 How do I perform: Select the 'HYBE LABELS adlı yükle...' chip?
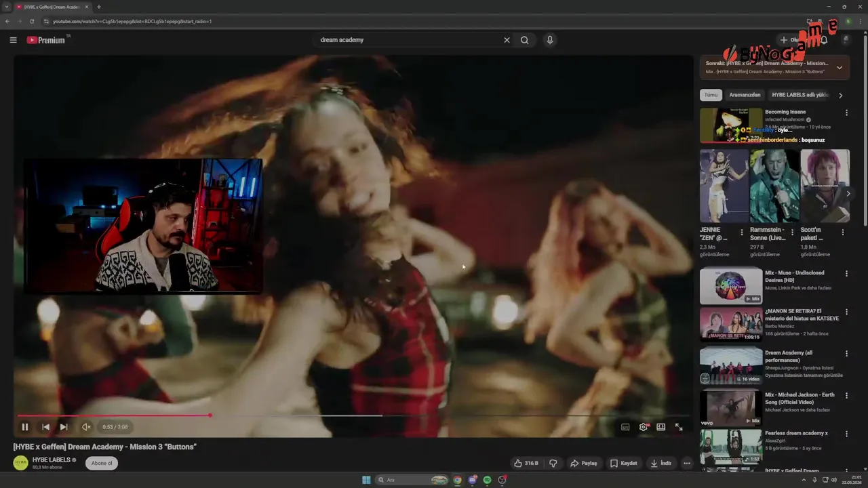(x=800, y=95)
